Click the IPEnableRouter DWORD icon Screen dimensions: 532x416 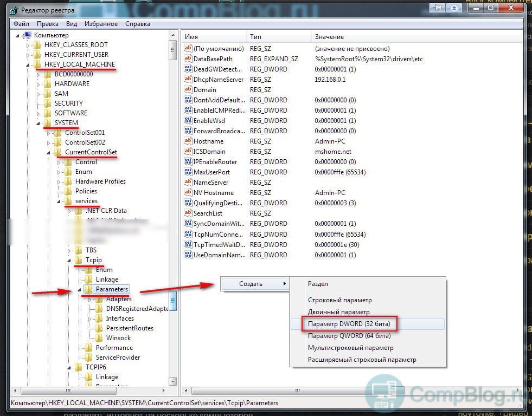pyautogui.click(x=188, y=161)
